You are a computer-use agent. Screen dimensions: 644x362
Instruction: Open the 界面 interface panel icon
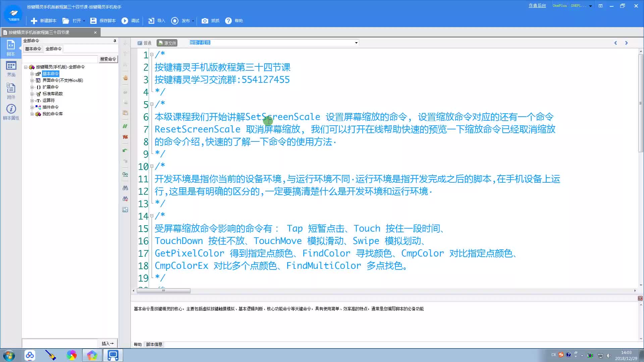(11, 66)
